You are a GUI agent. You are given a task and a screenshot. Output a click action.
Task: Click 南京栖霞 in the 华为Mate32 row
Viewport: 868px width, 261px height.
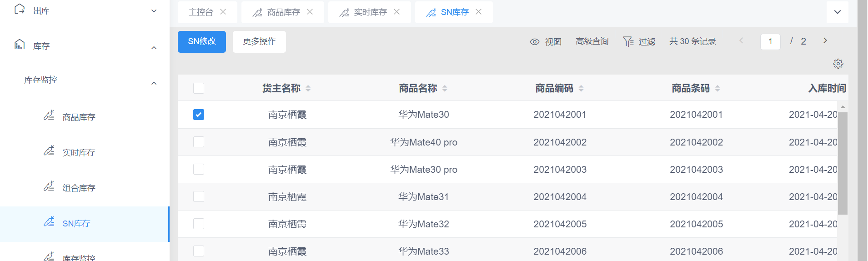click(287, 224)
